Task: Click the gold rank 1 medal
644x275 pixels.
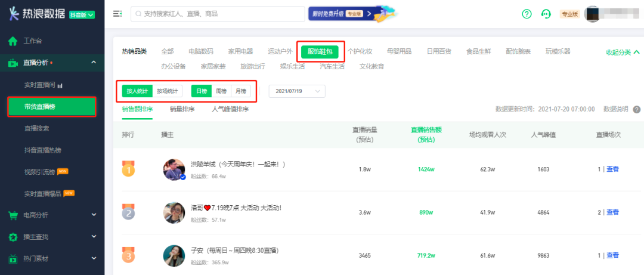Action: (x=128, y=169)
